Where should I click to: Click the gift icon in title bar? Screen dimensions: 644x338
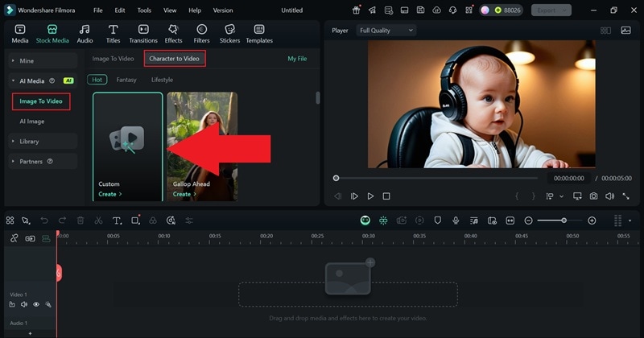pyautogui.click(x=356, y=10)
